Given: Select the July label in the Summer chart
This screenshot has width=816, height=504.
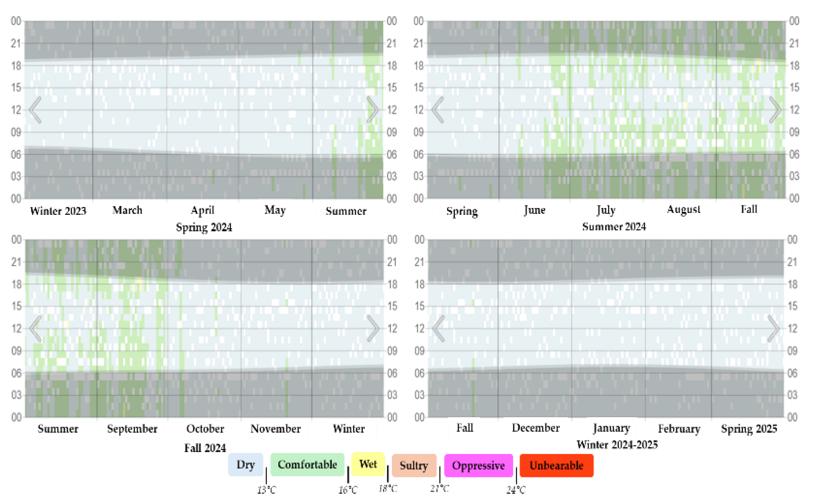Looking at the screenshot, I should click(606, 210).
